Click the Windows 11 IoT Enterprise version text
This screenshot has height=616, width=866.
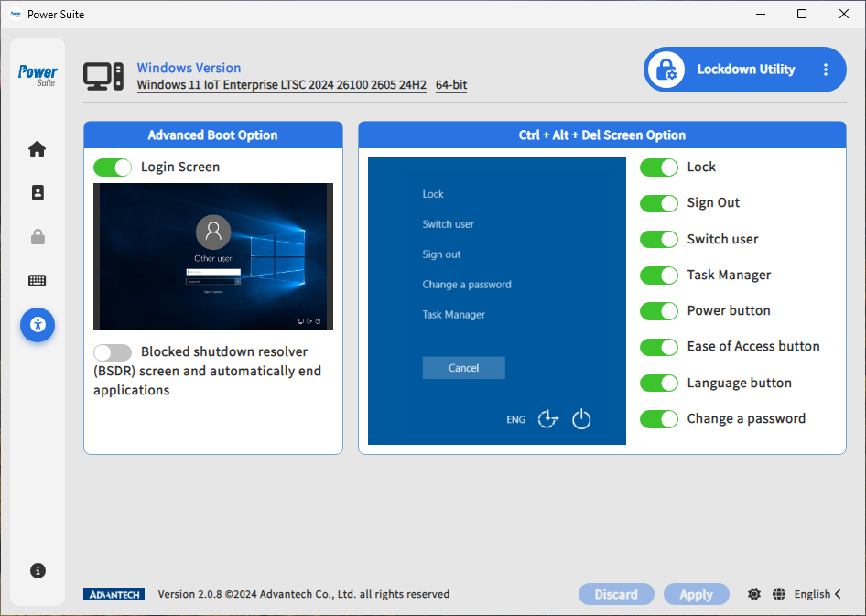pos(282,85)
